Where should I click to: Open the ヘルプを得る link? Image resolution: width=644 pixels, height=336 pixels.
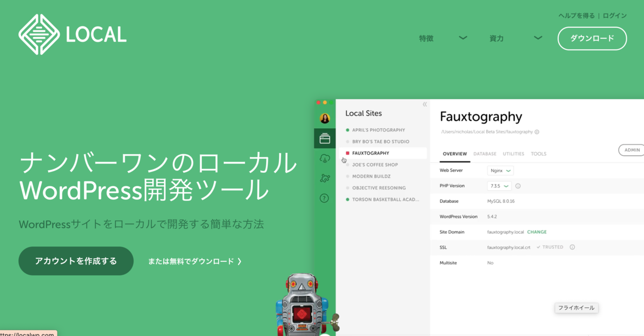point(576,16)
